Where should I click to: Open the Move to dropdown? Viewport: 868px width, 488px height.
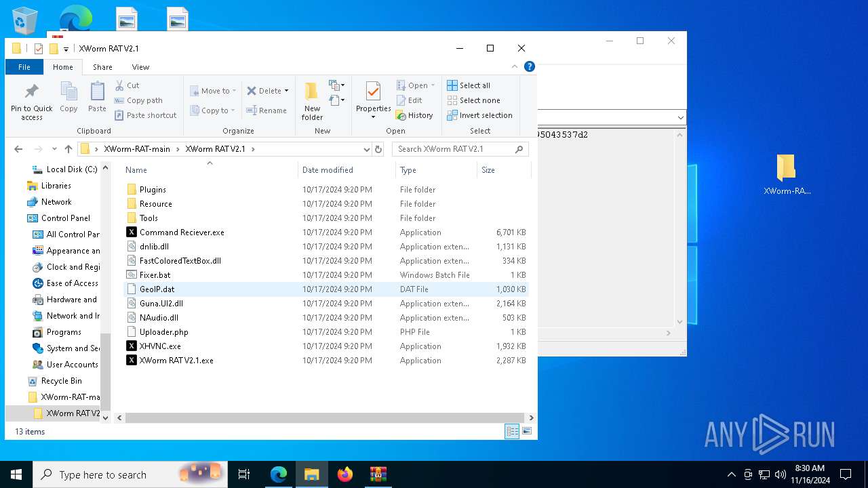[x=213, y=91]
